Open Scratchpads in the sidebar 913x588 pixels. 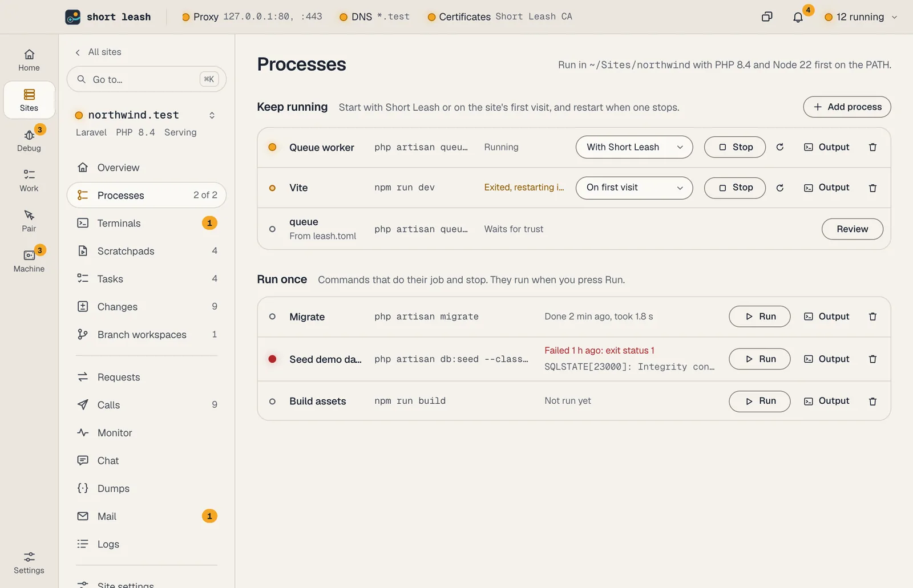coord(147,251)
